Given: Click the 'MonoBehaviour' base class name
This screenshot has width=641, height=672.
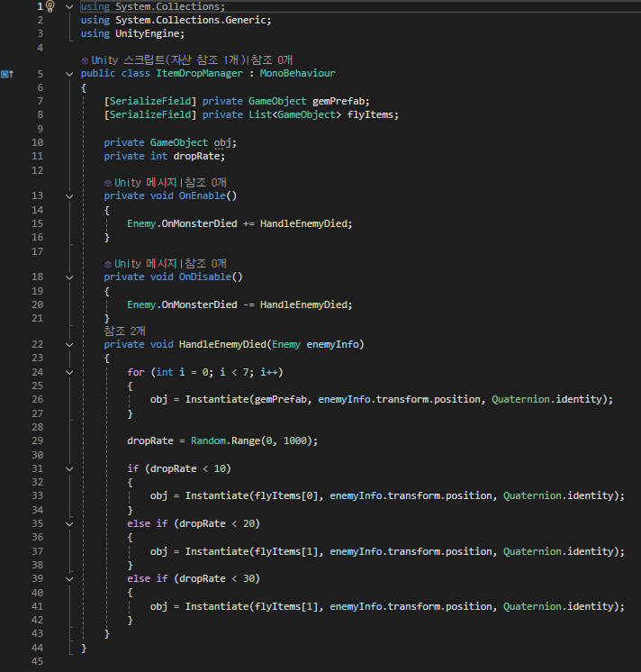Looking at the screenshot, I should tap(298, 73).
